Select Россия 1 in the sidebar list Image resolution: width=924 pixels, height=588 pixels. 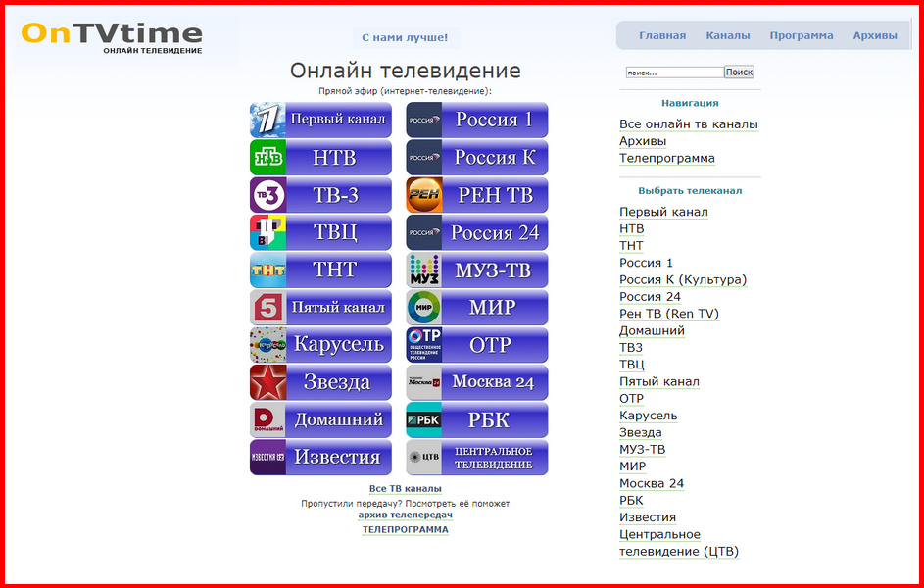click(646, 263)
